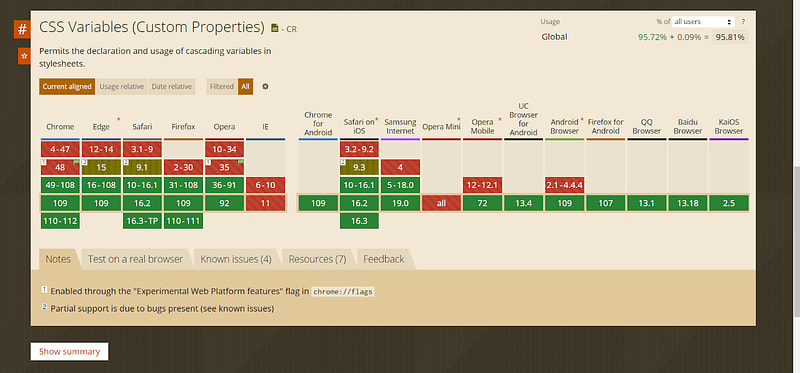Image resolution: width=800 pixels, height=373 pixels.
Task: Select Opera 10-34 cell
Action: (224, 150)
